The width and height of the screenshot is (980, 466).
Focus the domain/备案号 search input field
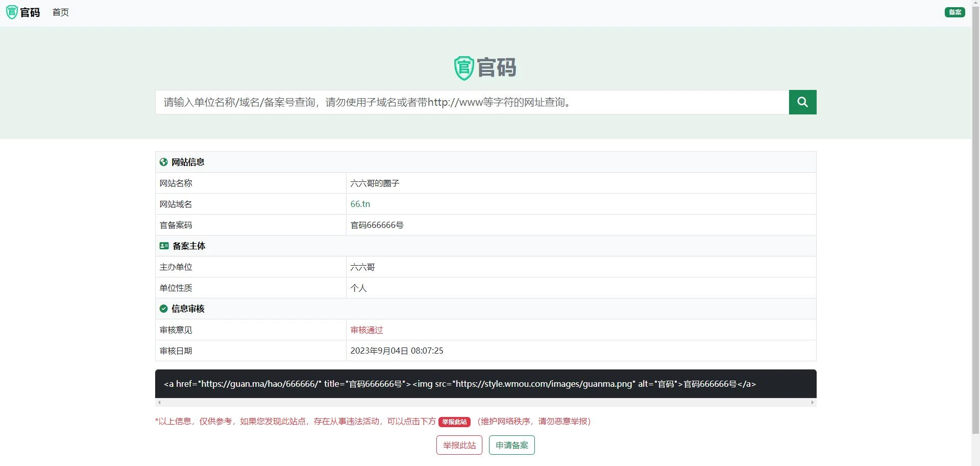pyautogui.click(x=472, y=102)
